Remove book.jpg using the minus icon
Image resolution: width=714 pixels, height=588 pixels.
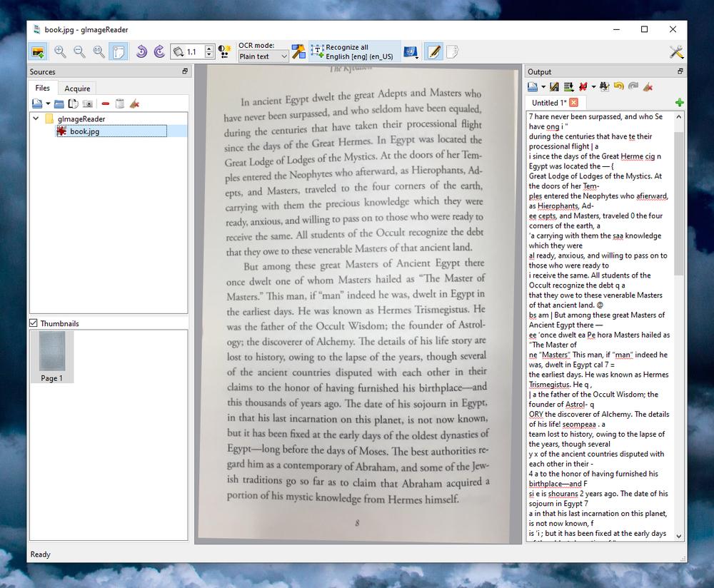click(x=105, y=103)
